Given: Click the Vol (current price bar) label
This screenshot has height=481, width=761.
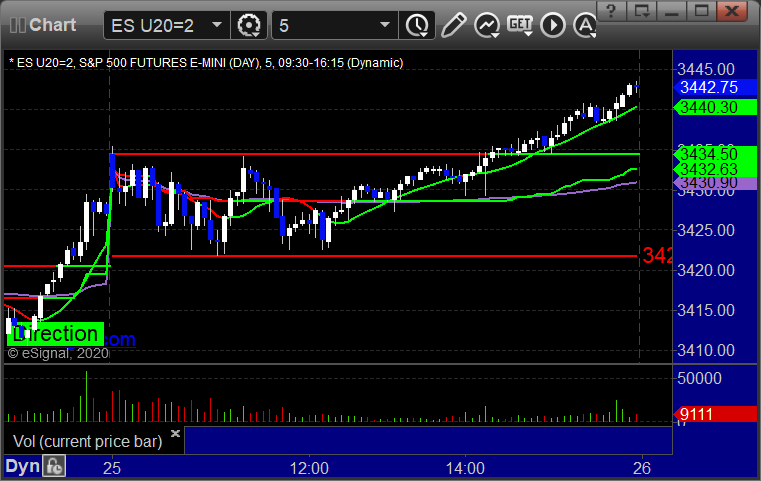Looking at the screenshot, I should (87, 442).
